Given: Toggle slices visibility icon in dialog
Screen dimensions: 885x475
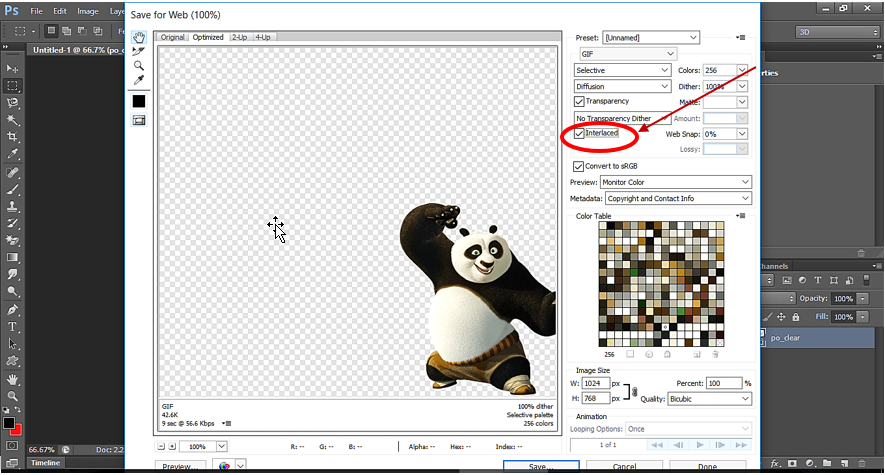Looking at the screenshot, I should point(139,120).
